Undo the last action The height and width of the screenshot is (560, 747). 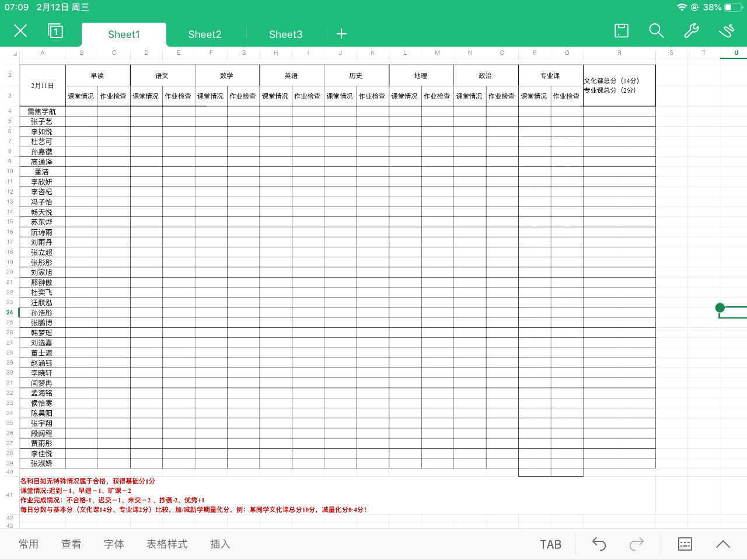pos(599,544)
